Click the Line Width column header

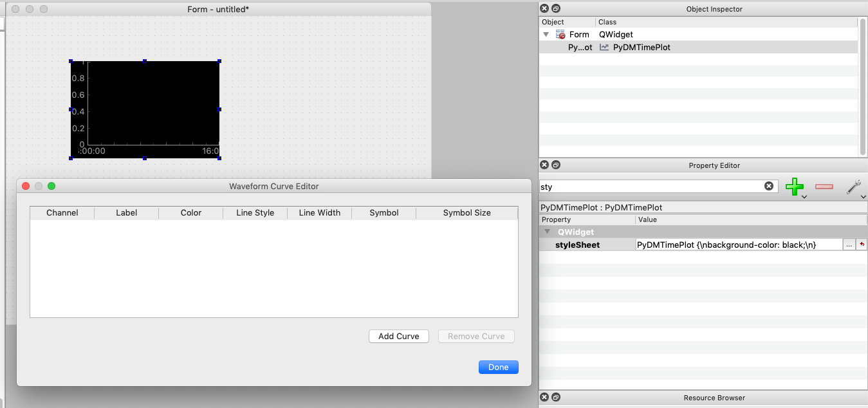[320, 212]
